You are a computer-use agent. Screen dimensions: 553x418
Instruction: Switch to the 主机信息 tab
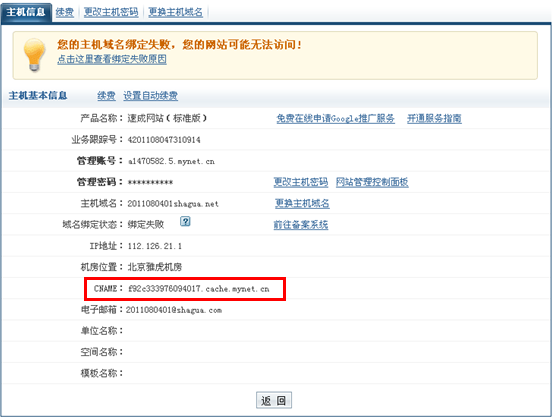tap(26, 12)
